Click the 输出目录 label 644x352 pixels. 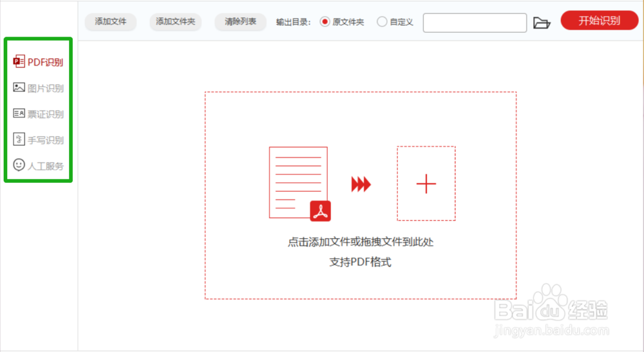click(x=293, y=22)
